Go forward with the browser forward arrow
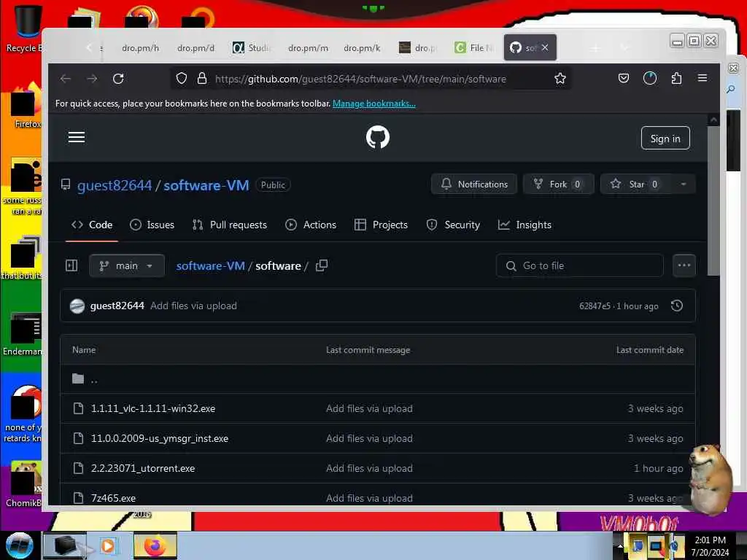Viewport: 747px width, 560px height. [92, 79]
